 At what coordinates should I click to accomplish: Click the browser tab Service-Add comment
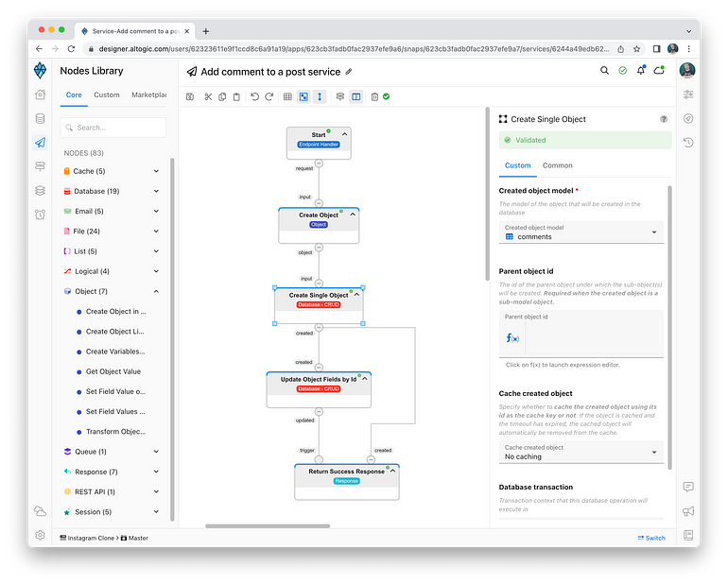134,31
